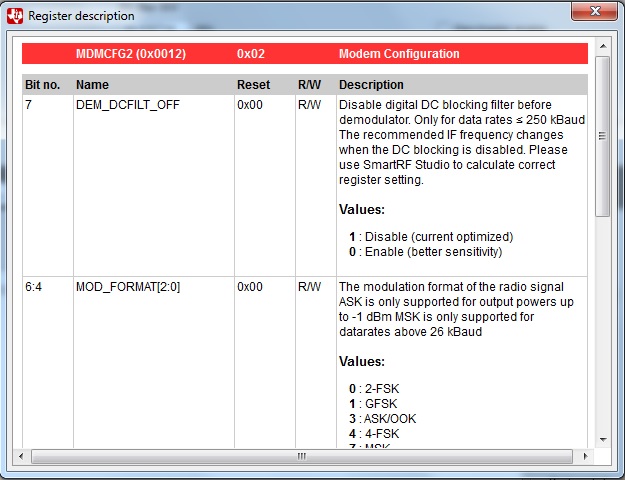Click the vertical scrollbar thumb
Screen dimensions: 625x480
tap(603, 136)
